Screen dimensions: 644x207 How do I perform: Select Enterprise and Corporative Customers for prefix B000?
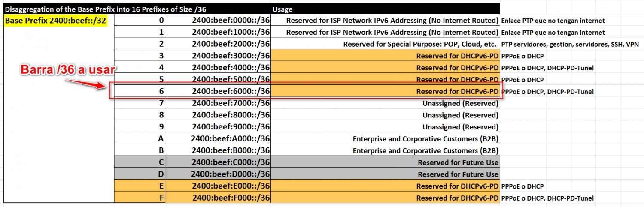425,151
